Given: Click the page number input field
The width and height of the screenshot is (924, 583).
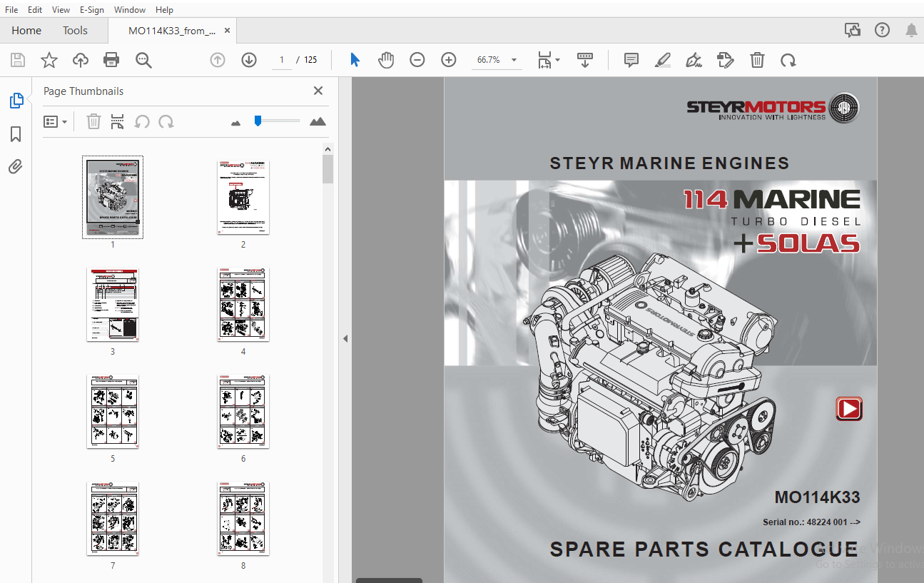Looking at the screenshot, I should 282,60.
